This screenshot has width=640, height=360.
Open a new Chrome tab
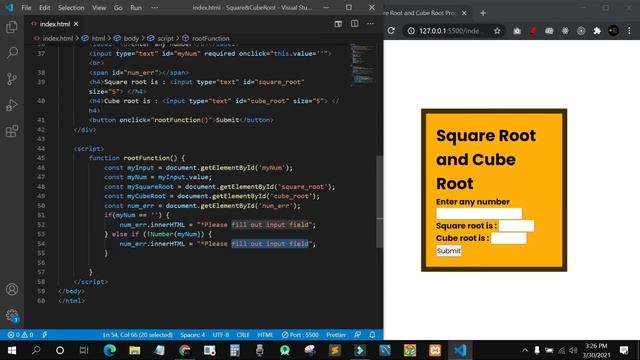483,13
